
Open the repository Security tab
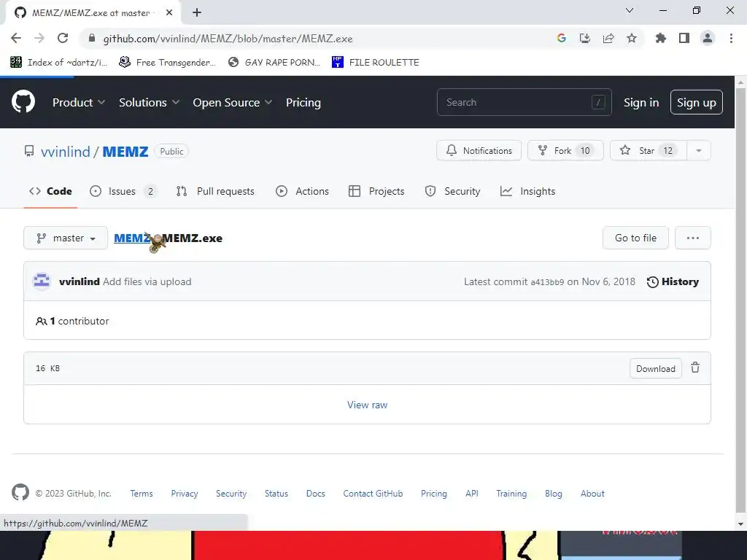coord(452,191)
